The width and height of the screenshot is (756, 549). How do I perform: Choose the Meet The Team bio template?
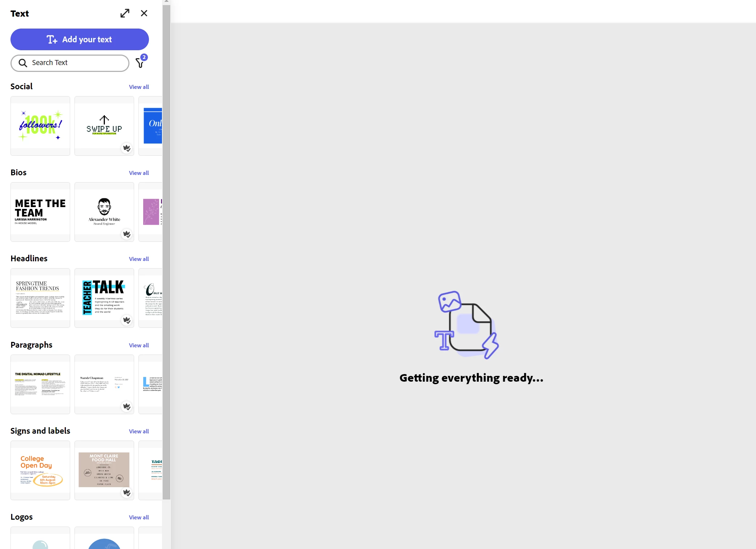click(40, 212)
